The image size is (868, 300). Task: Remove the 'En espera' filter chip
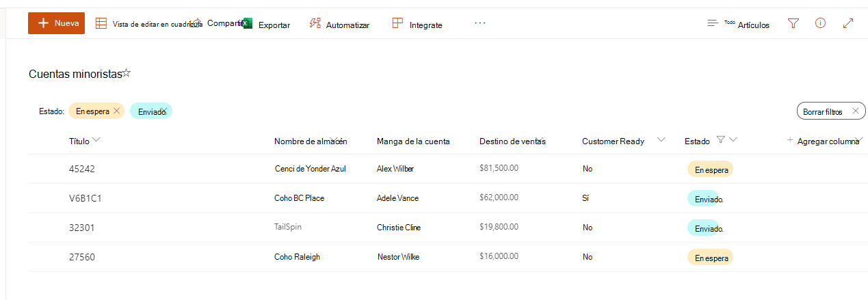(117, 111)
